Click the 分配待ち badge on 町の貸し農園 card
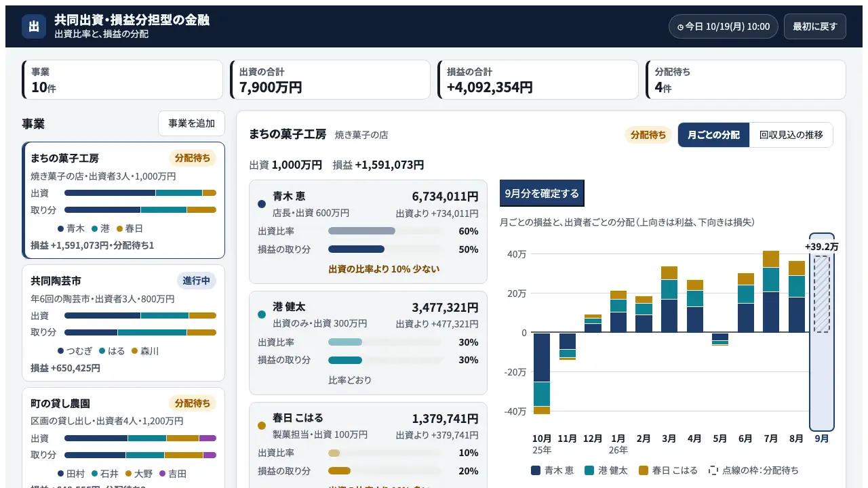The width and height of the screenshot is (868, 488). coord(193,403)
